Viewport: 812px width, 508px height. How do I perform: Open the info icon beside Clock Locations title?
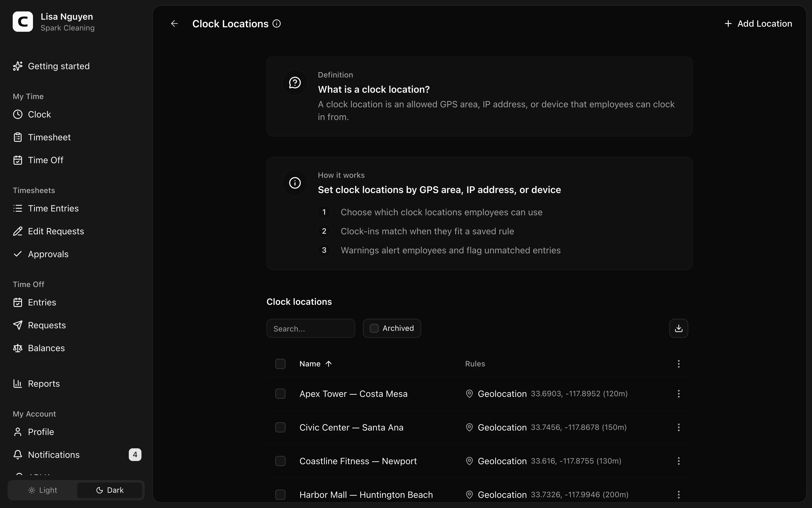pyautogui.click(x=277, y=23)
